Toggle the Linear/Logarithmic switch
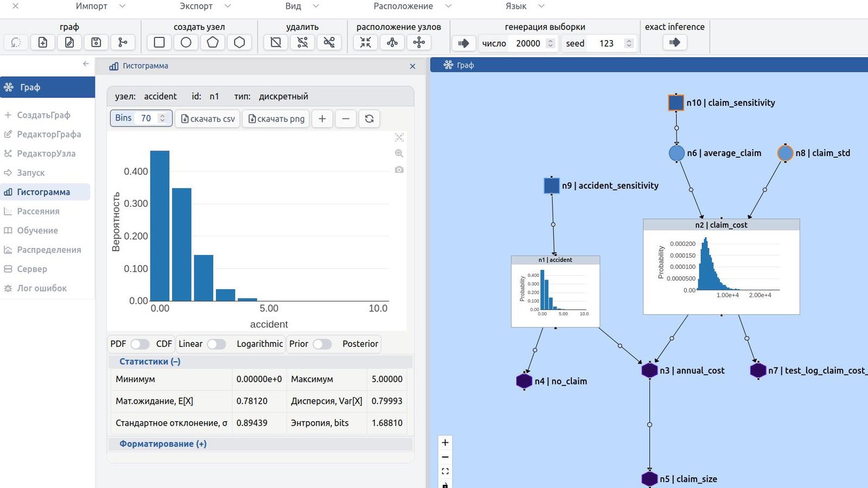Viewport: 868px width, 488px height. click(216, 344)
